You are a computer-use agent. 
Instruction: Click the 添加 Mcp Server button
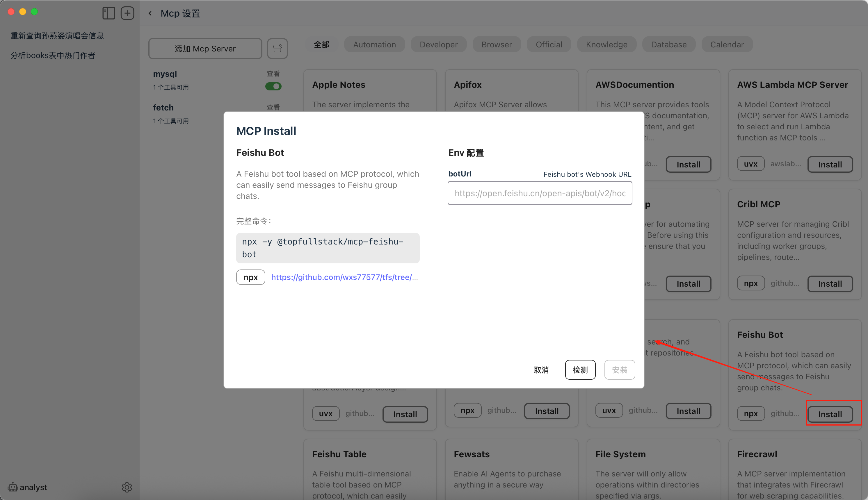[205, 49]
